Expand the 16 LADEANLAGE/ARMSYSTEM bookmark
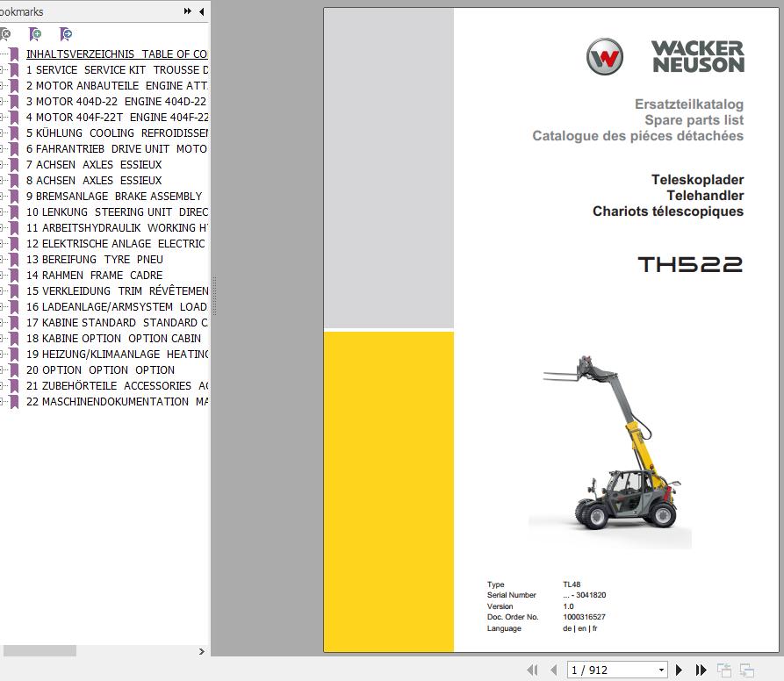784x681 pixels. tap(2, 307)
